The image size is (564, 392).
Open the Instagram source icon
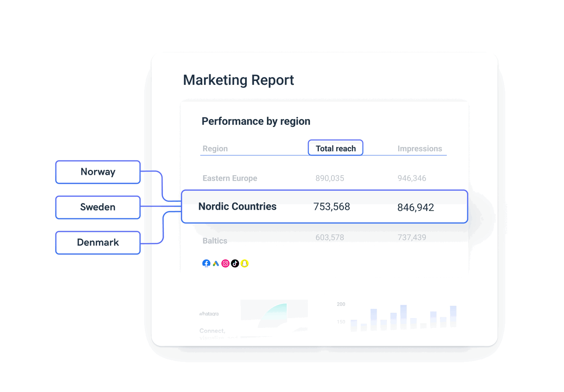(225, 263)
